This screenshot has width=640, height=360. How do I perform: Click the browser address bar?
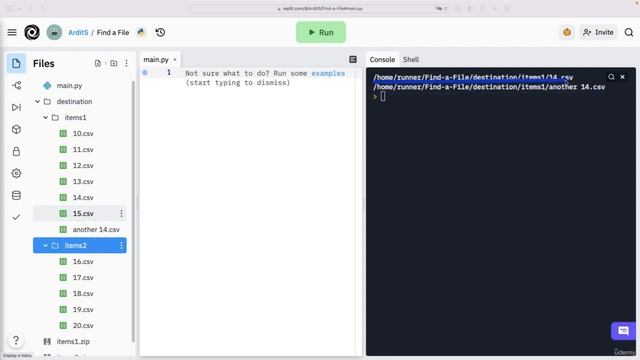pyautogui.click(x=320, y=8)
